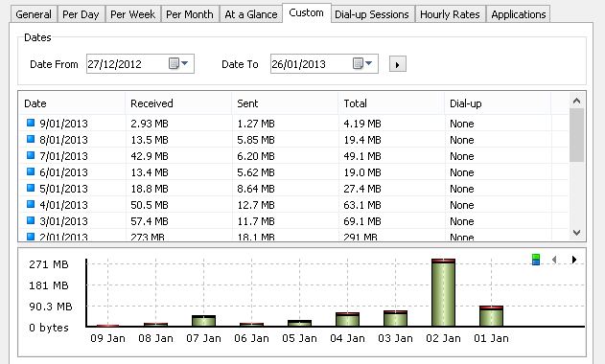Select the 6/01/2013 row date

63,172
